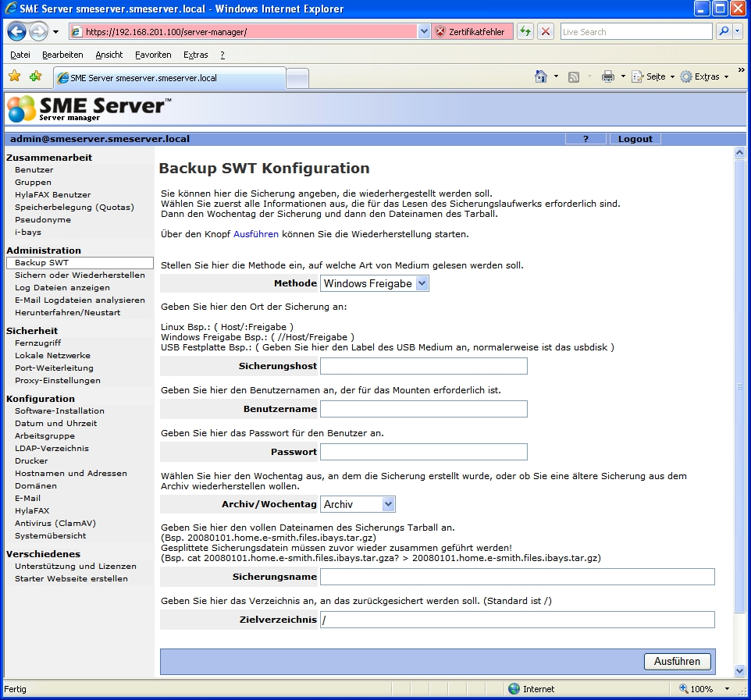The height and width of the screenshot is (700, 751).
Task: Select Backup SWT in Administration
Action: coord(80,263)
